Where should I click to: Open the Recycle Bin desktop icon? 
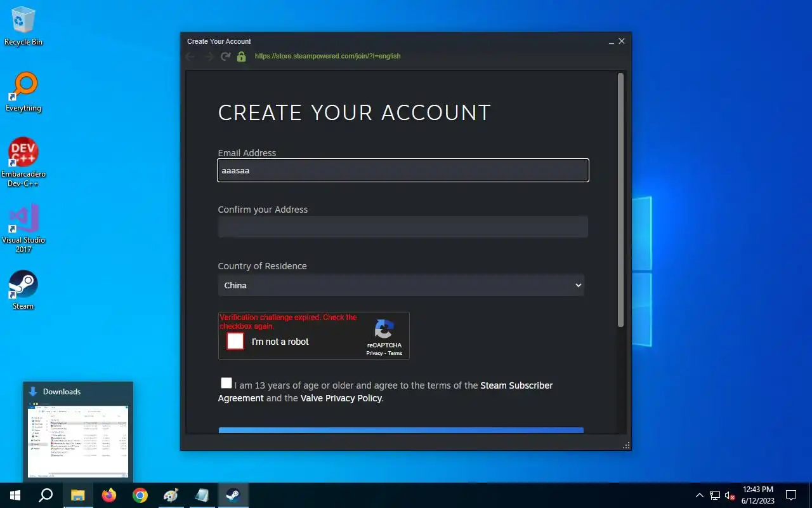[x=23, y=26]
